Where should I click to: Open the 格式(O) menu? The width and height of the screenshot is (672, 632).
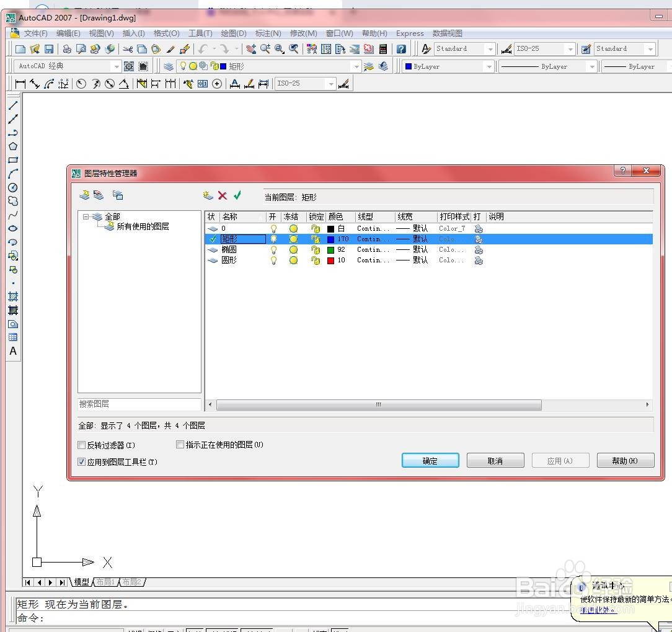click(166, 33)
